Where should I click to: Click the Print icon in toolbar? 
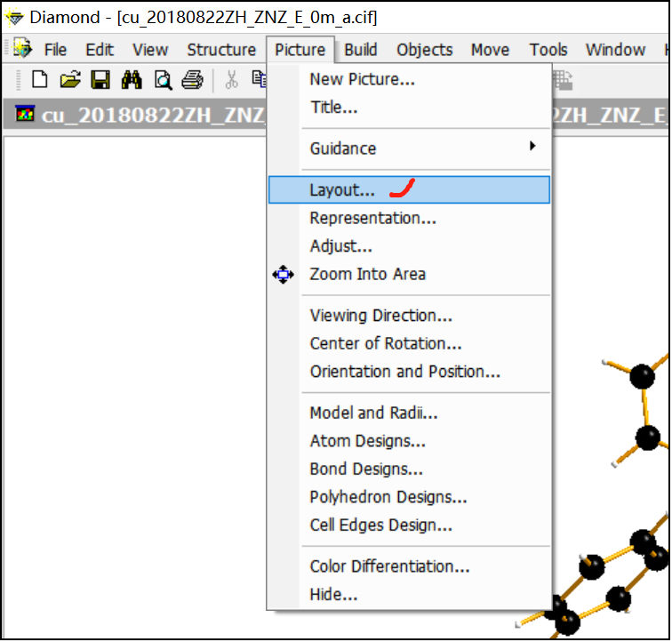coord(192,81)
